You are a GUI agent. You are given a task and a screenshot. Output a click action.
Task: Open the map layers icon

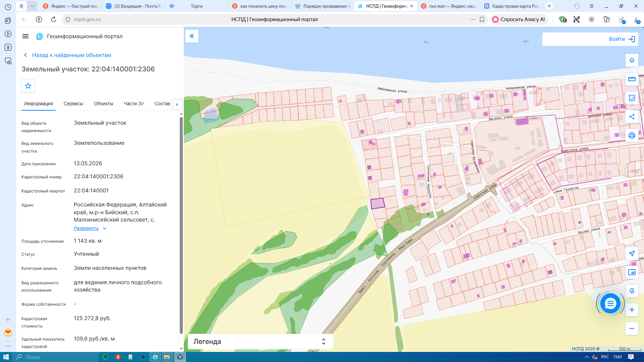click(x=632, y=60)
